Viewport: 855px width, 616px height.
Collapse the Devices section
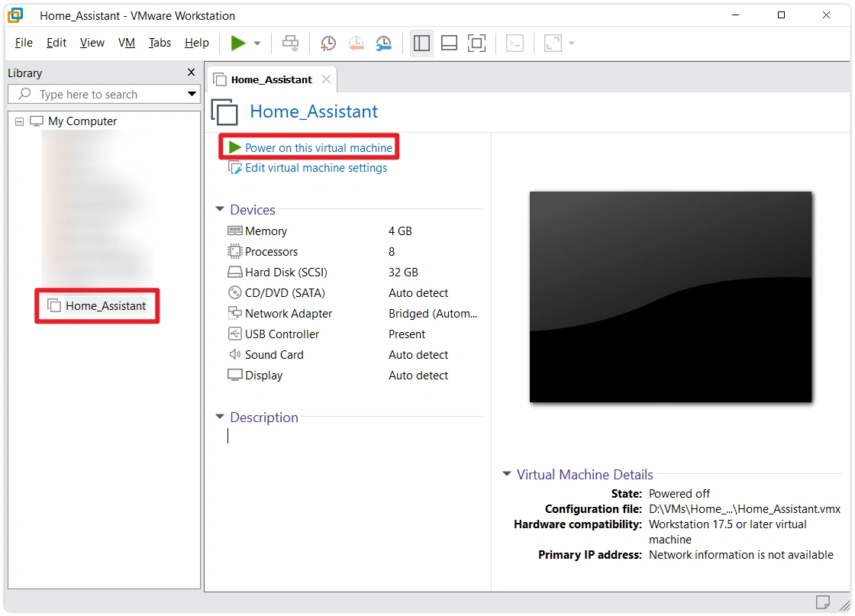(220, 209)
